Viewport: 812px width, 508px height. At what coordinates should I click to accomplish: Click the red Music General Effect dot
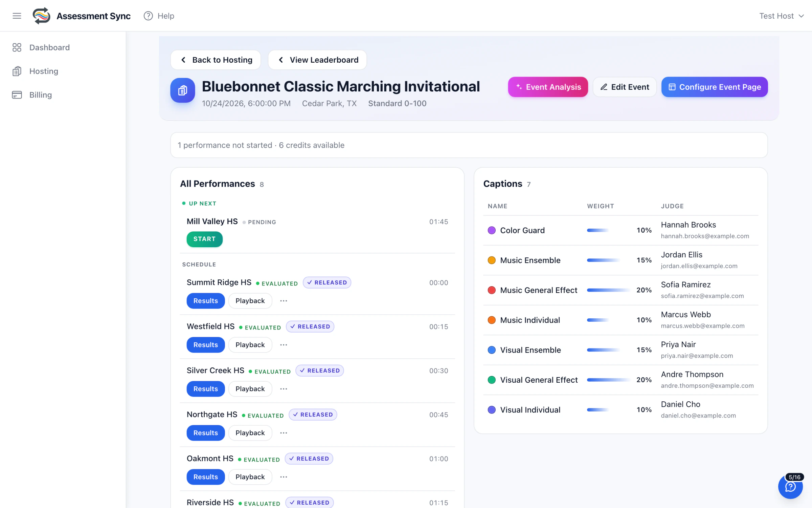492,290
